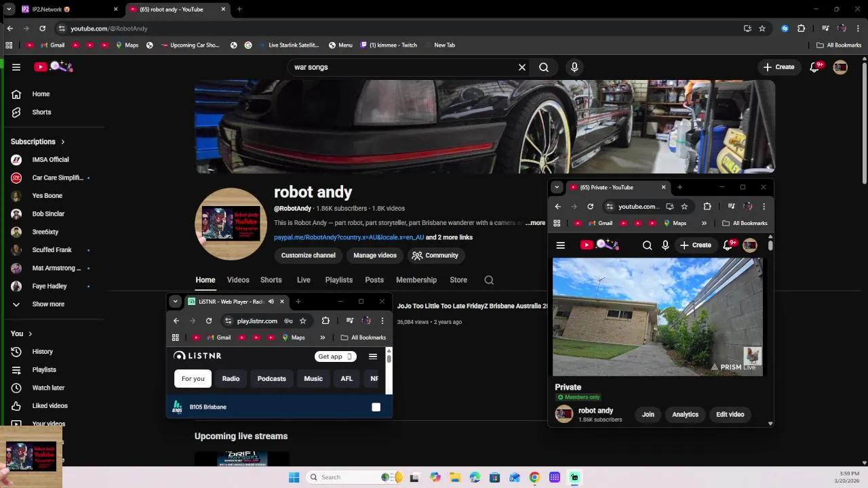
Task: Click the Analytics button under Private video
Action: [x=685, y=415]
